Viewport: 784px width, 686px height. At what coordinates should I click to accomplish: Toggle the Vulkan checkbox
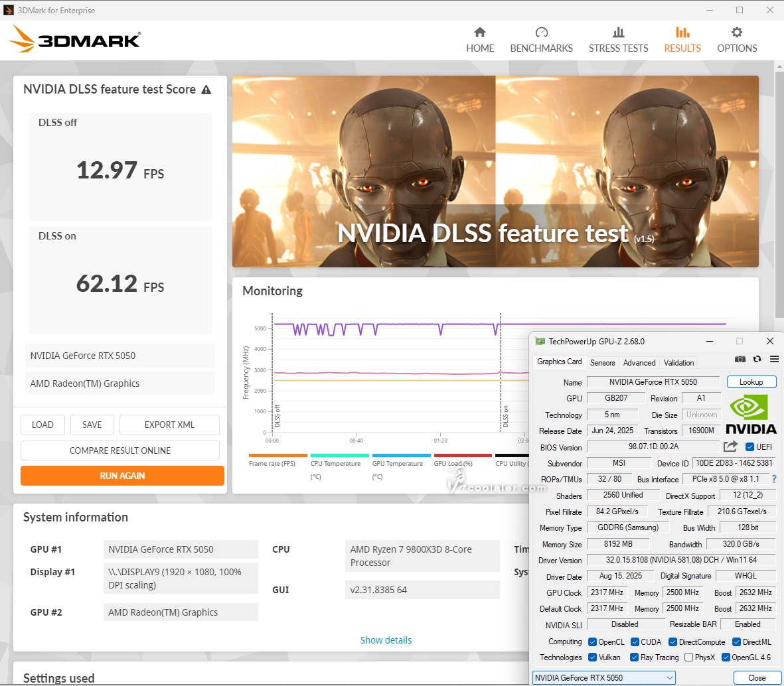click(x=593, y=657)
